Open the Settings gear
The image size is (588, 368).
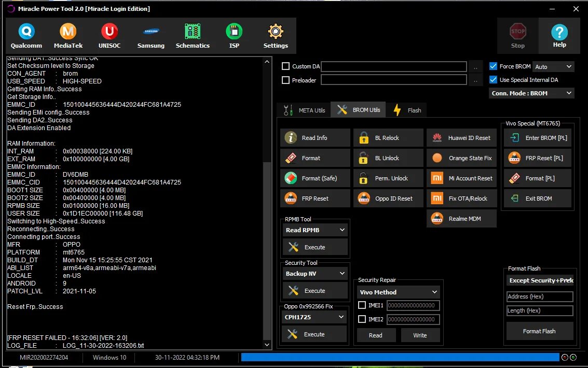coord(276,36)
